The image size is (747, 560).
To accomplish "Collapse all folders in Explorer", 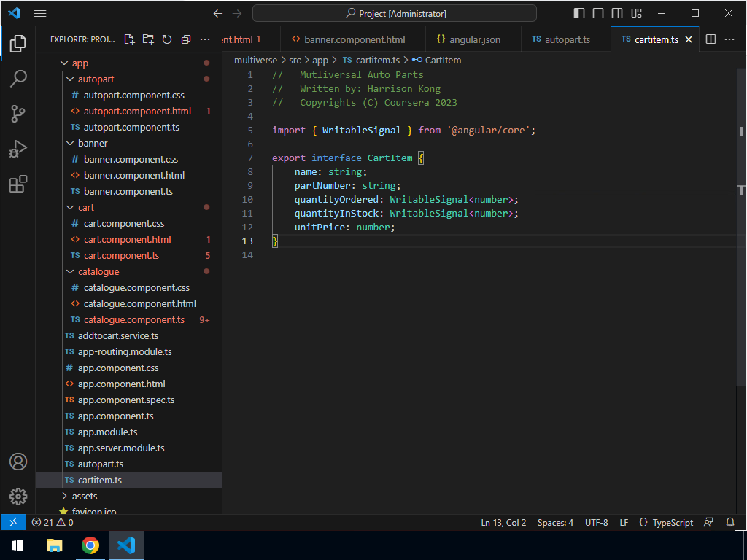I will (x=186, y=39).
